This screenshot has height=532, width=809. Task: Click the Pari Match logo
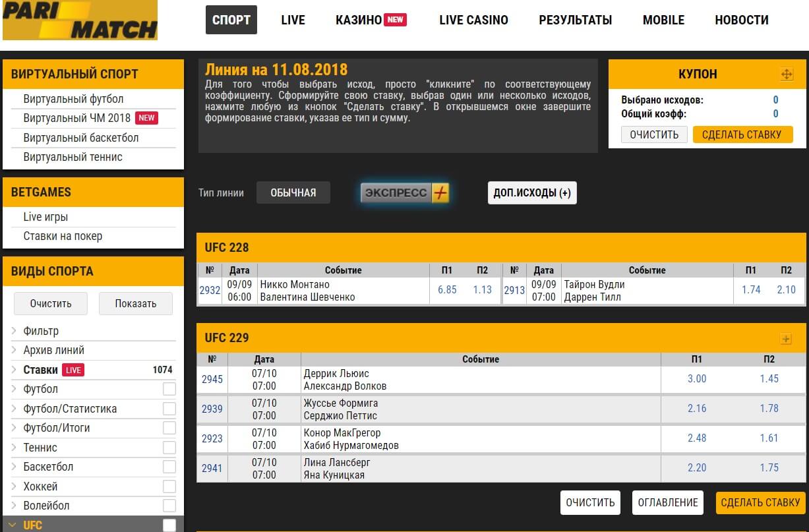click(x=80, y=20)
